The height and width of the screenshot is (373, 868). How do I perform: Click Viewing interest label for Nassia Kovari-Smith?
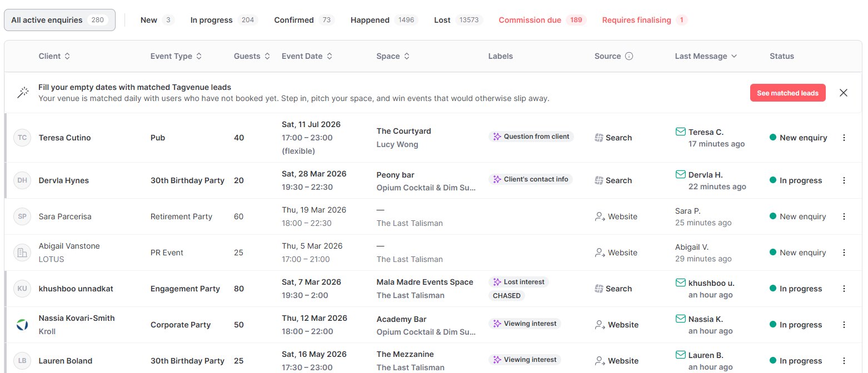coord(525,324)
